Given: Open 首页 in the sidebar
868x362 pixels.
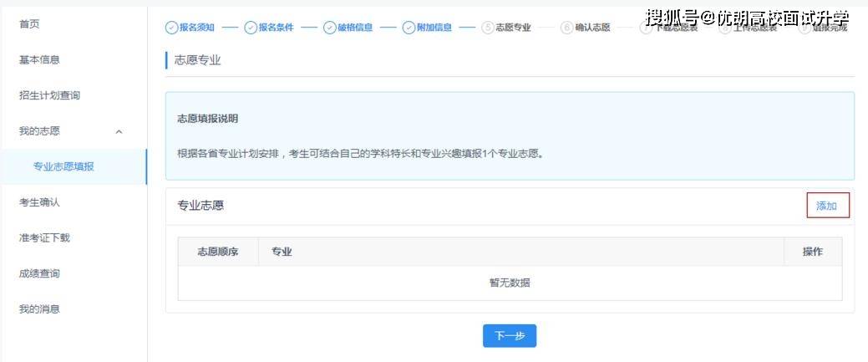Looking at the screenshot, I should point(29,24).
